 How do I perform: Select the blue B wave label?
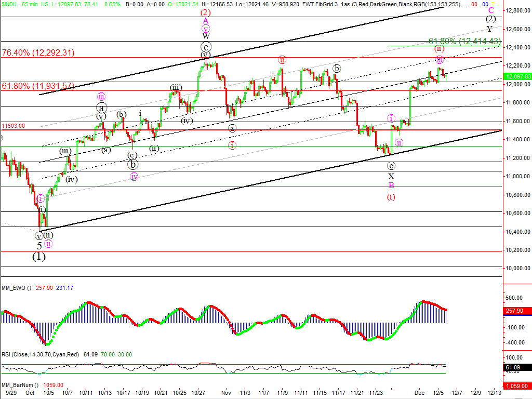(x=391, y=185)
